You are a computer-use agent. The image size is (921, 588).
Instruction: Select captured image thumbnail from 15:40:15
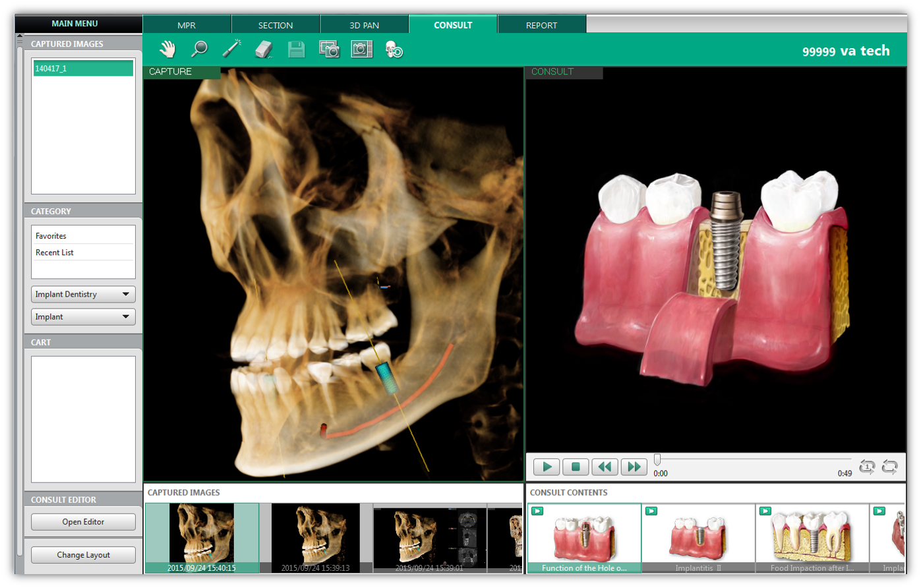[202, 538]
